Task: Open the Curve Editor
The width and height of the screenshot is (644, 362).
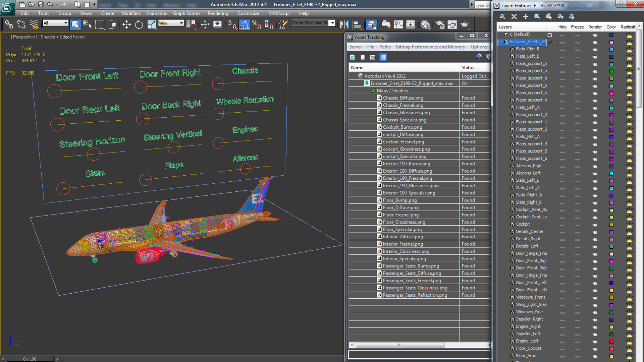Action: tap(398, 24)
